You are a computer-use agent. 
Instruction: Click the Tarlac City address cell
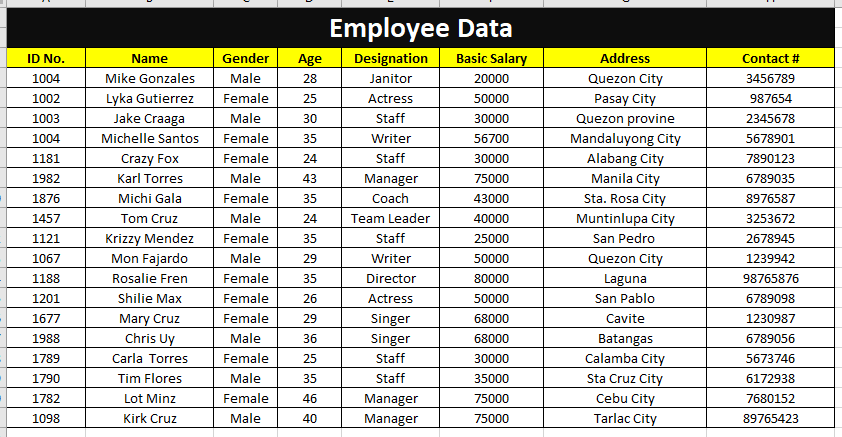click(625, 418)
